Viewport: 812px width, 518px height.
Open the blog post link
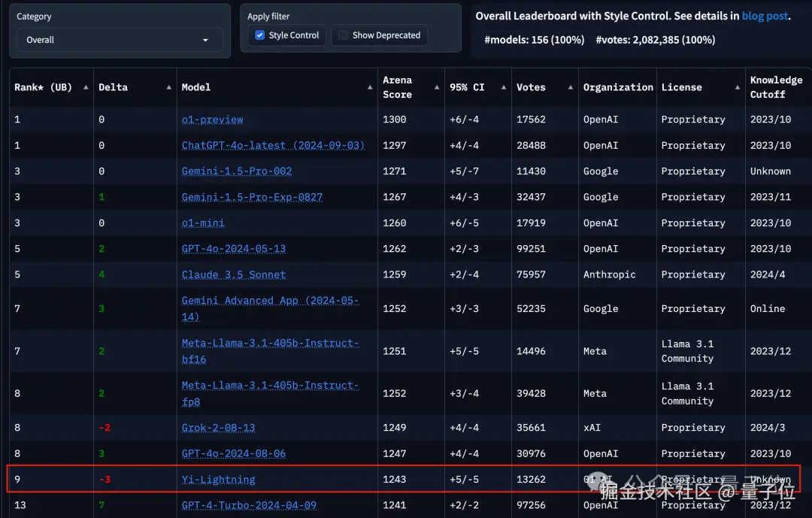pos(765,16)
